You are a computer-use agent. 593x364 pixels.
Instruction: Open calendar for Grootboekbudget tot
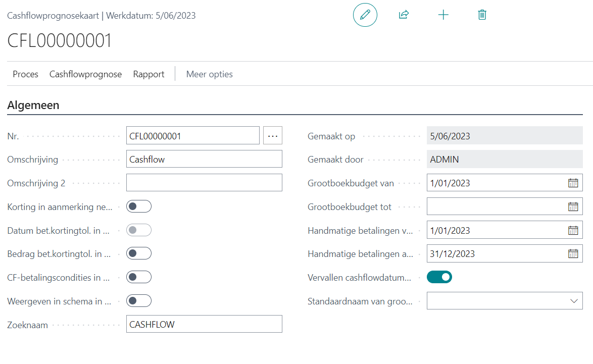(573, 206)
